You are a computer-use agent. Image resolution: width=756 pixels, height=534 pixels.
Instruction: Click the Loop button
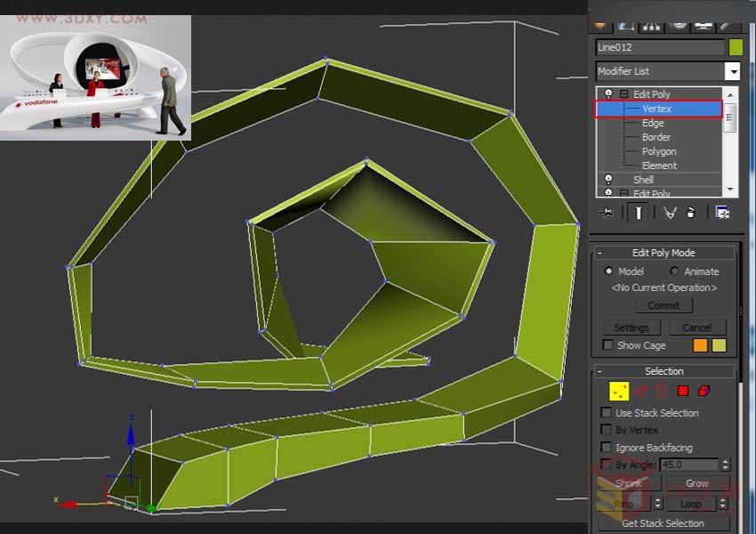(691, 504)
